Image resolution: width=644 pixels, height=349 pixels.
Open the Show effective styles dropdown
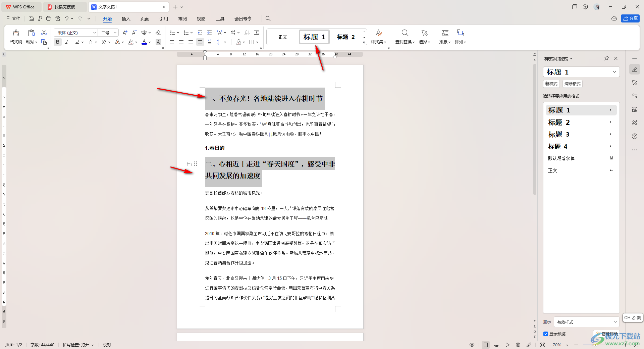coord(586,322)
